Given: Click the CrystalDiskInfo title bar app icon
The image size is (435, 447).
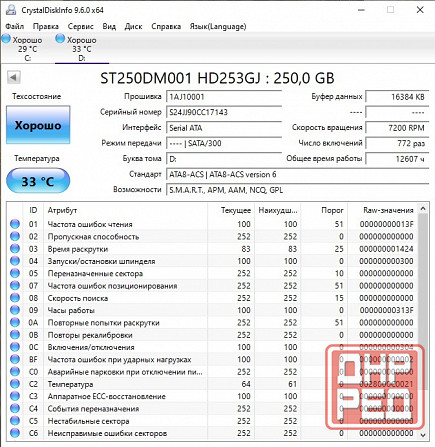Looking at the screenshot, I should 11,10.
